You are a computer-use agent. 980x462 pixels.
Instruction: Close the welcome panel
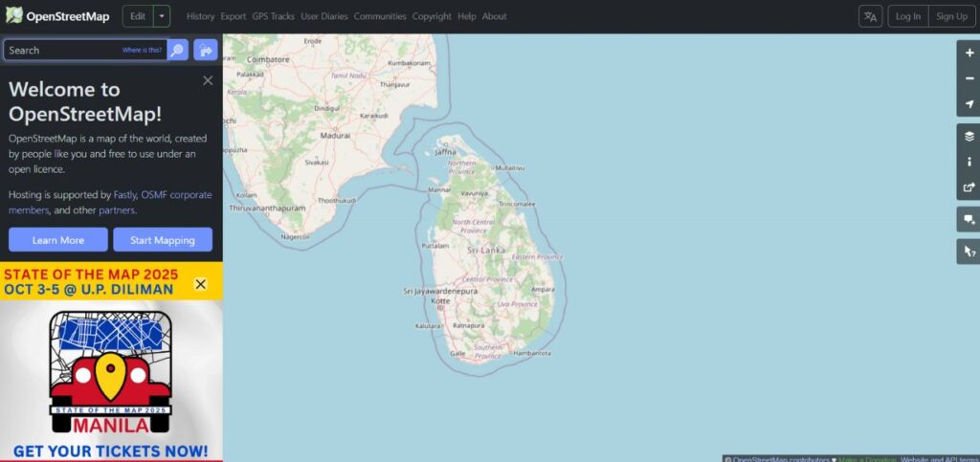[x=208, y=80]
